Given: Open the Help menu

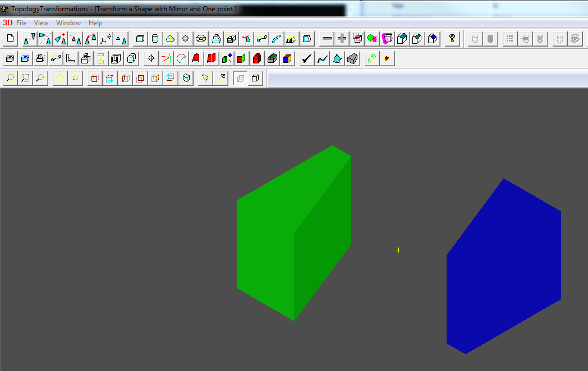Looking at the screenshot, I should point(95,23).
